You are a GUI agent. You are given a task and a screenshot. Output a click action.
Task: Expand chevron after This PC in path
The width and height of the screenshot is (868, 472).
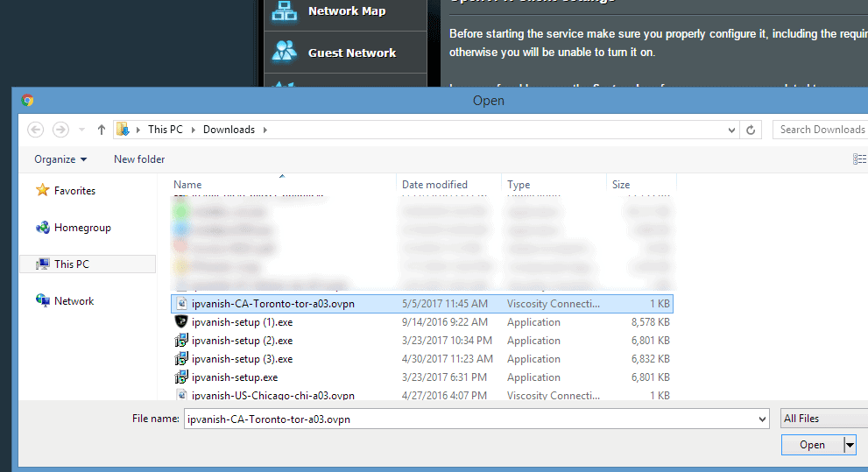(x=194, y=130)
